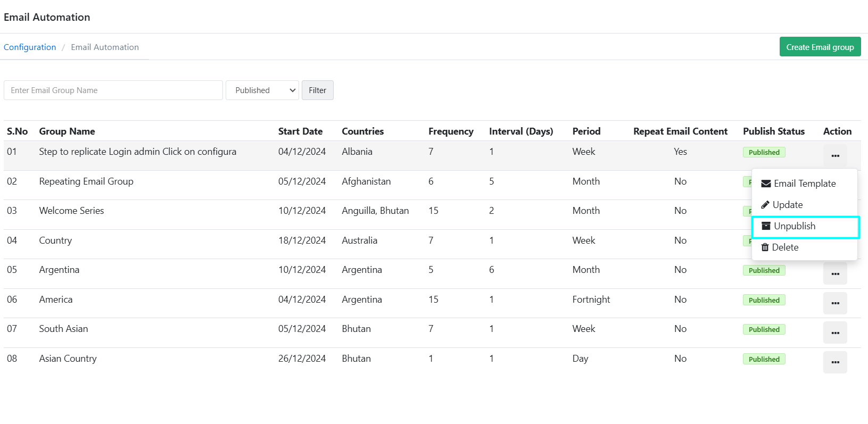
Task: Click Published badge in Asian Country row
Action: click(x=764, y=359)
